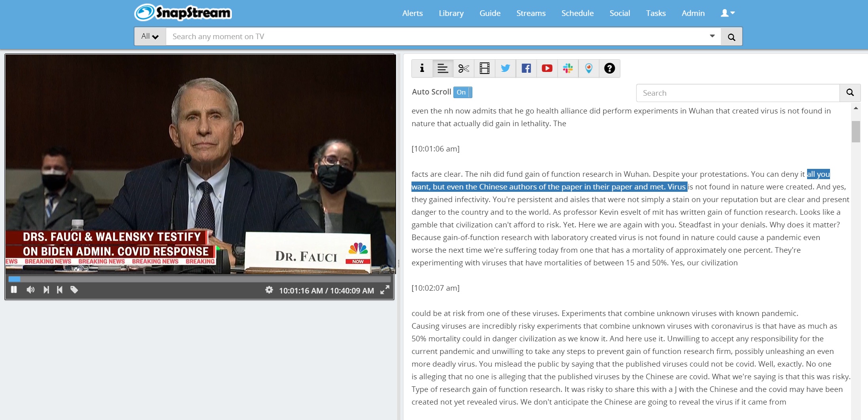Image resolution: width=868 pixels, height=420 pixels.
Task: Mute the video volume
Action: (30, 290)
